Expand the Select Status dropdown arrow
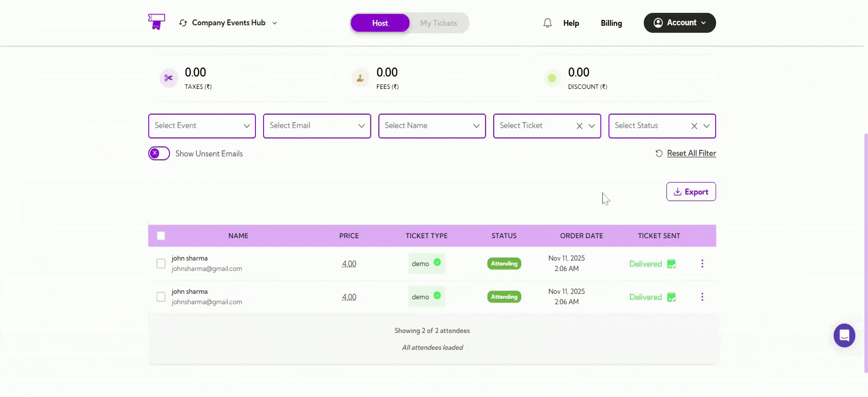 coord(707,126)
